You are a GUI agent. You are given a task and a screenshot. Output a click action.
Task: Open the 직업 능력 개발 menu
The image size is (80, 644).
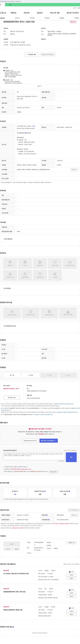55,13
